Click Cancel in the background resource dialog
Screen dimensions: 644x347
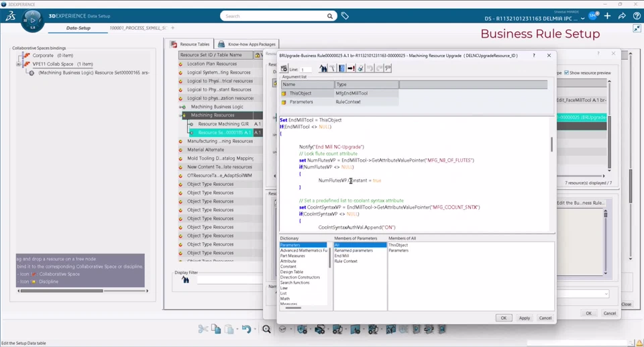pyautogui.click(x=610, y=313)
